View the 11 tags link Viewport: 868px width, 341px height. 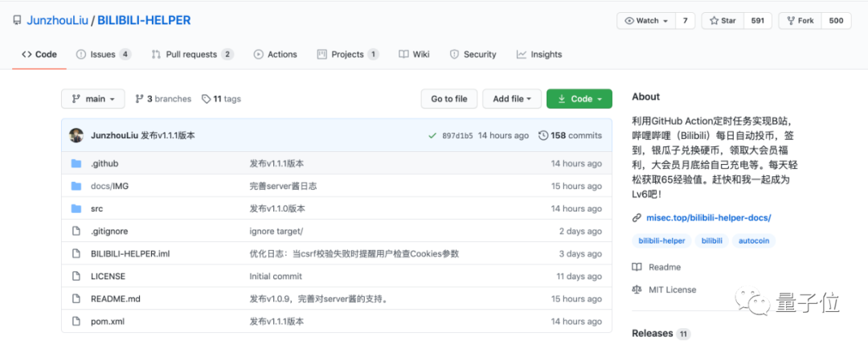pos(222,99)
